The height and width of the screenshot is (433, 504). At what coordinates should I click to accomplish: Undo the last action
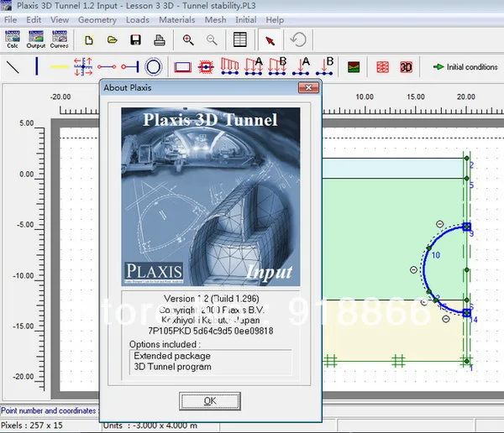click(298, 39)
